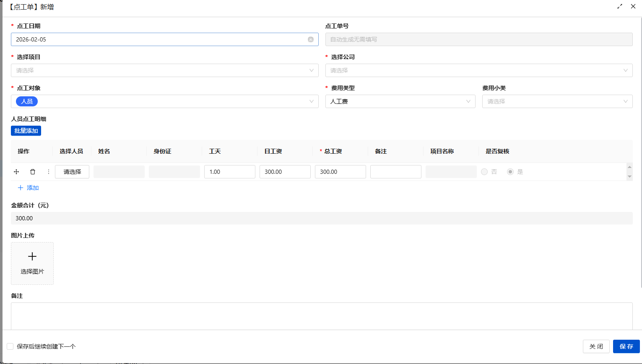
Task: Expand the 选择公司 dropdown
Action: click(x=478, y=70)
